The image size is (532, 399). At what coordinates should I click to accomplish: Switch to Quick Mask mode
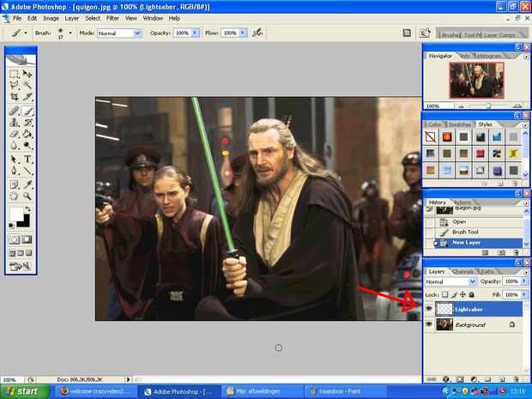point(27,239)
